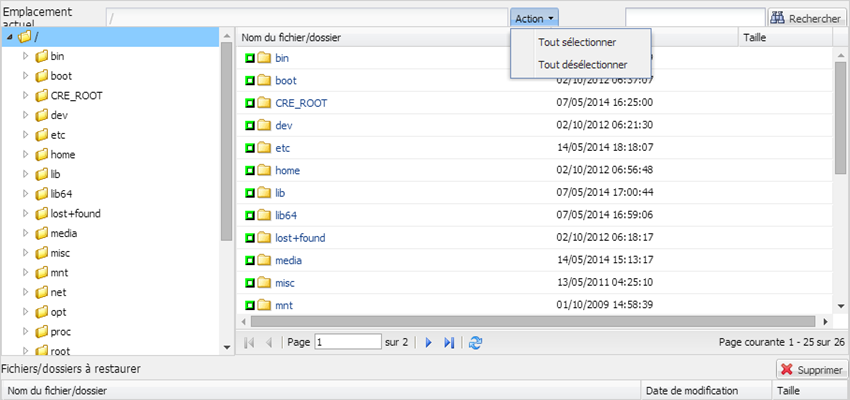Toggle the green checkbox for boot
Screen dimensions: 850x400
pyautogui.click(x=250, y=80)
